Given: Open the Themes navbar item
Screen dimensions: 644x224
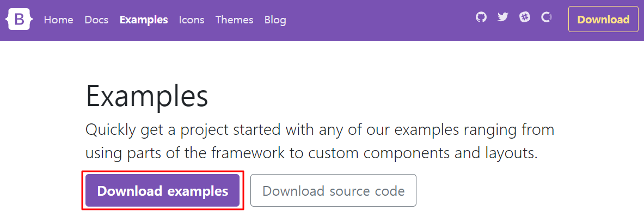Looking at the screenshot, I should pyautogui.click(x=234, y=20).
